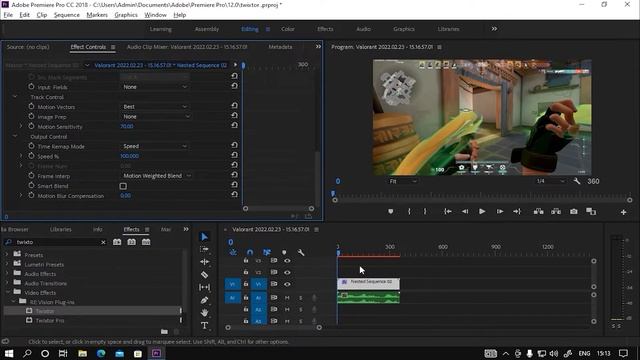
Task: Click the Play button in Program monitor
Action: [x=482, y=211]
